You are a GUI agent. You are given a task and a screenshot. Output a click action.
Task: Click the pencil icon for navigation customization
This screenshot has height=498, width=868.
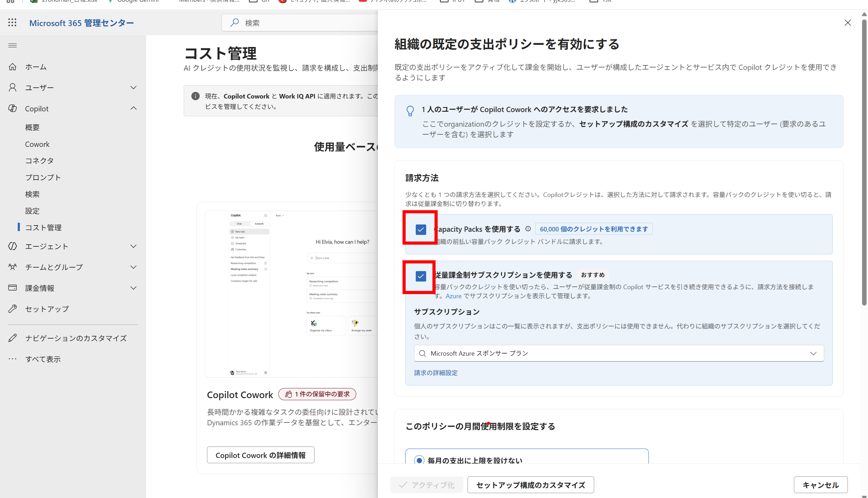pos(13,338)
